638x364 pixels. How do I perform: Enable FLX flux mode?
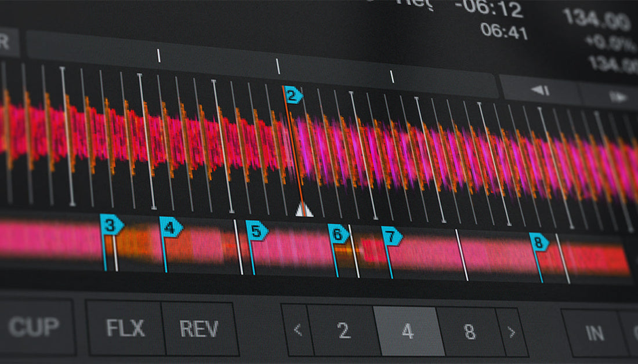(125, 328)
